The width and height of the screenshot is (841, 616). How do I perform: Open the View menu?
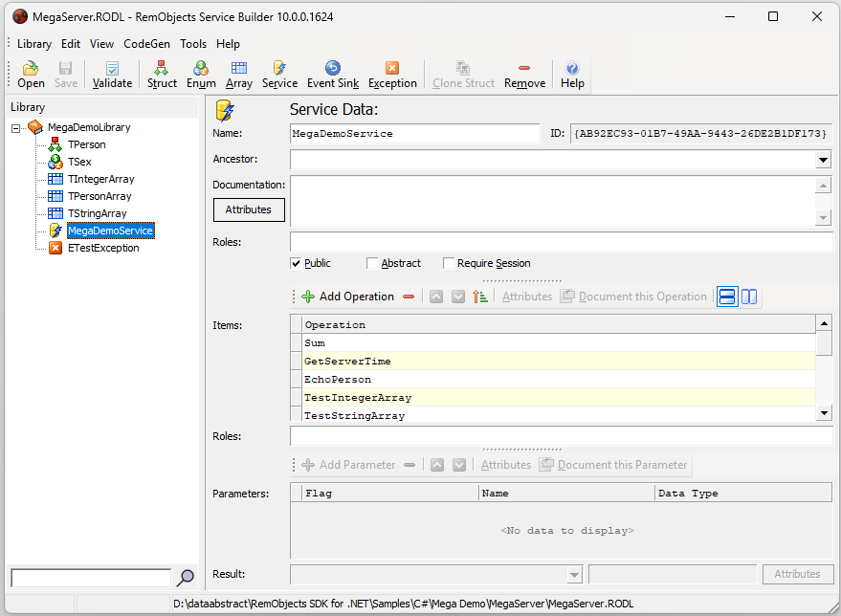click(101, 44)
